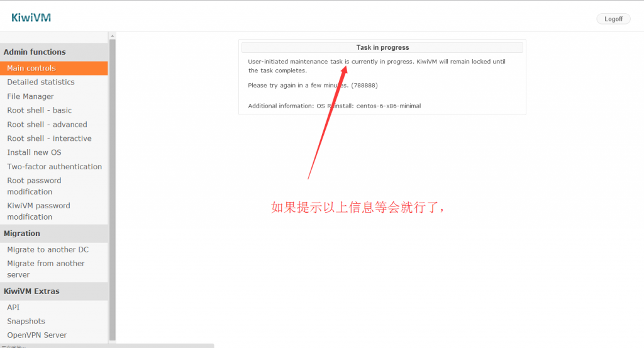Viewport: 644px width, 348px height.
Task: Log off using the Logoff button
Action: point(613,19)
